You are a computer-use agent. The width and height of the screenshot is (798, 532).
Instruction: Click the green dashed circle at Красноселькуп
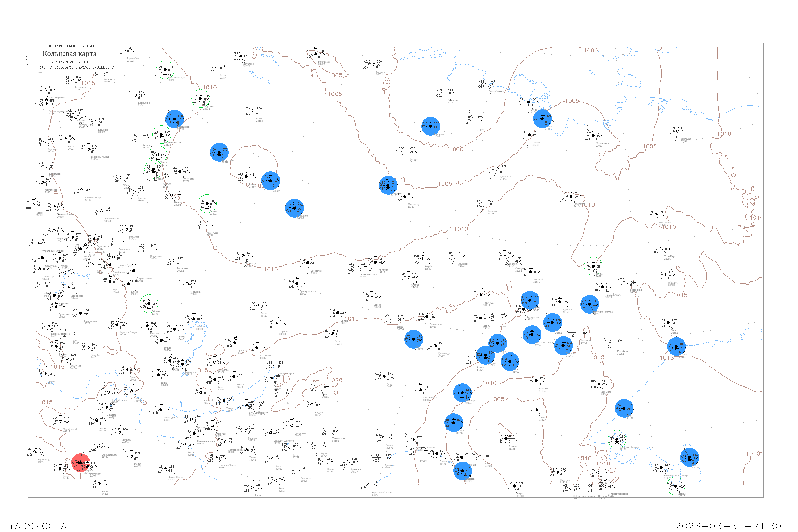(x=165, y=70)
